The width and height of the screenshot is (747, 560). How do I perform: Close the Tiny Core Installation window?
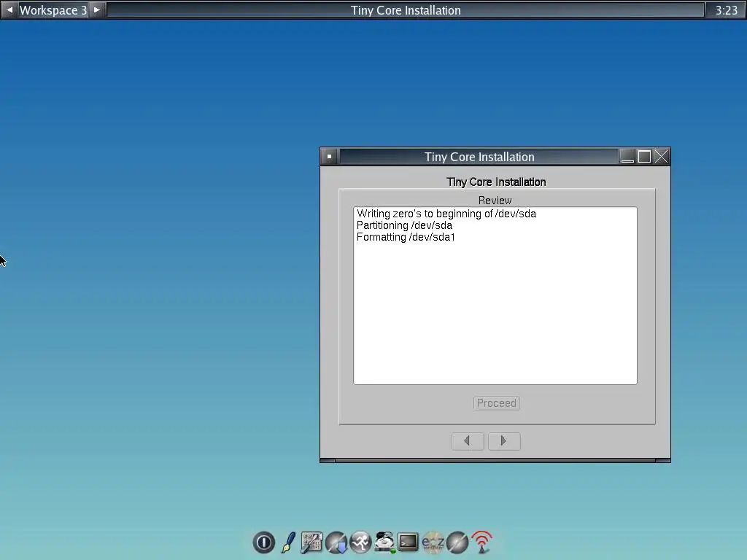point(661,157)
